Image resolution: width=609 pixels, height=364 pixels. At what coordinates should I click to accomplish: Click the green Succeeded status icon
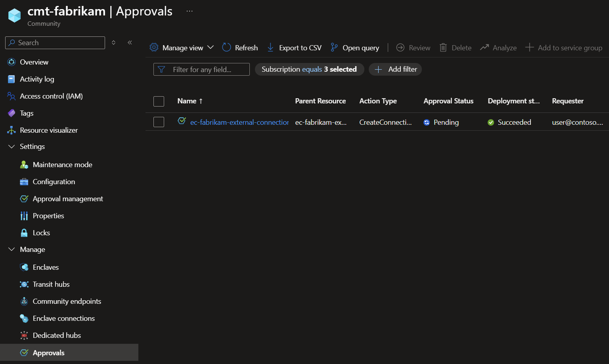(x=491, y=122)
